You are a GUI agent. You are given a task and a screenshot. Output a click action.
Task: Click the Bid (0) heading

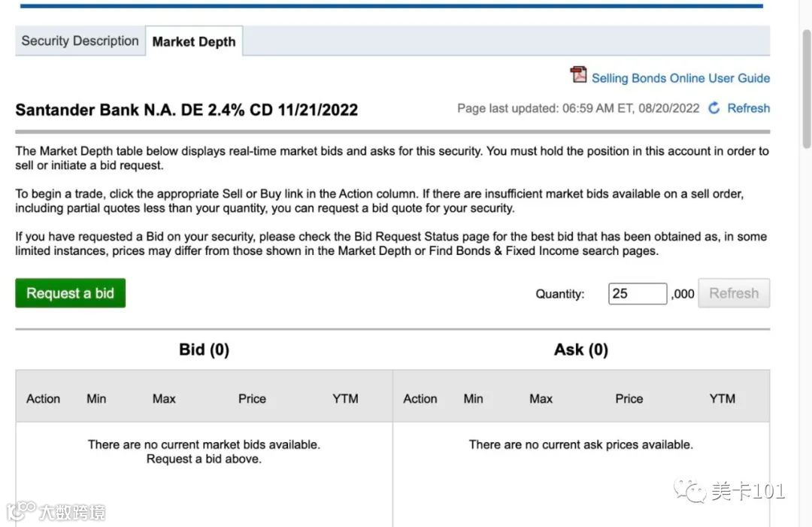pyautogui.click(x=204, y=350)
